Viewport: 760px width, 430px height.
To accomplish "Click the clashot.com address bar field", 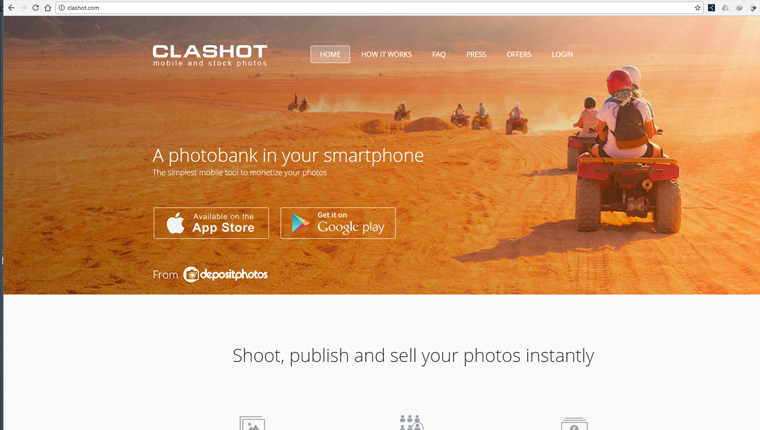I will 378,8.
